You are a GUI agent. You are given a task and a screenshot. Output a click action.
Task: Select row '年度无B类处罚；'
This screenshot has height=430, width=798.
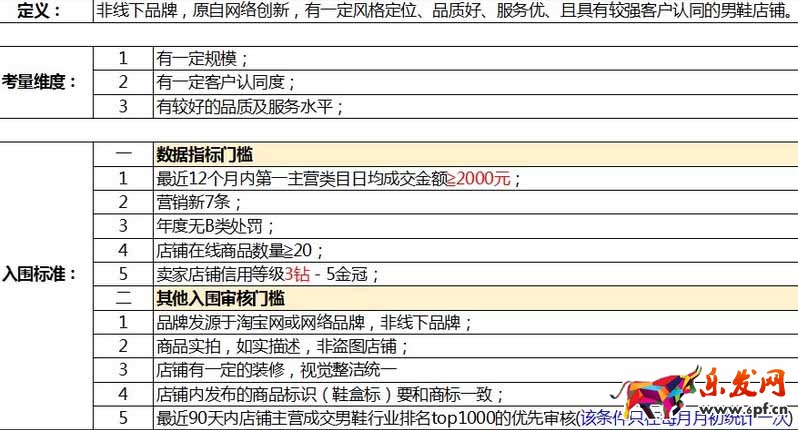pyautogui.click(x=475, y=226)
